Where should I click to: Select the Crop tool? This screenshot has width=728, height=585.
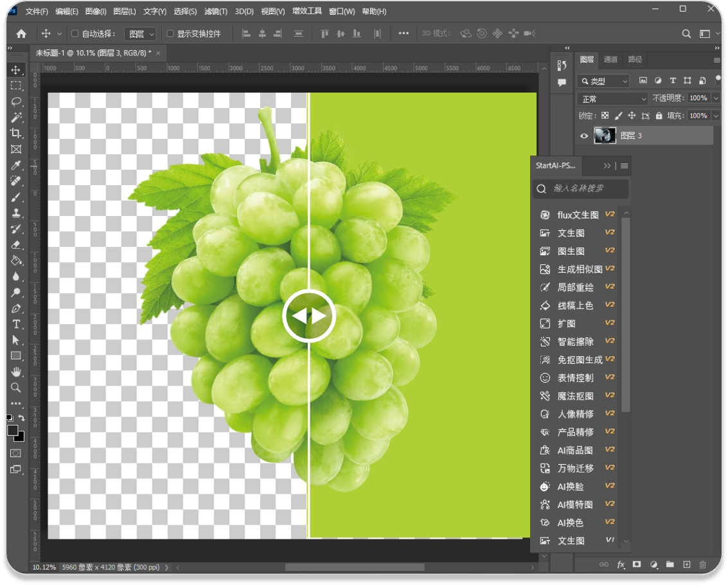point(16,134)
